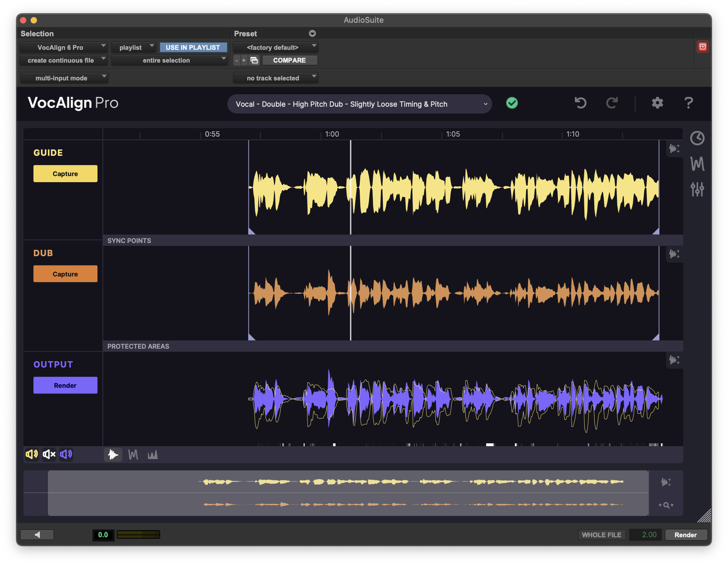Toggle the purple Output speaker monitor
This screenshot has height=565, width=728.
(x=66, y=454)
